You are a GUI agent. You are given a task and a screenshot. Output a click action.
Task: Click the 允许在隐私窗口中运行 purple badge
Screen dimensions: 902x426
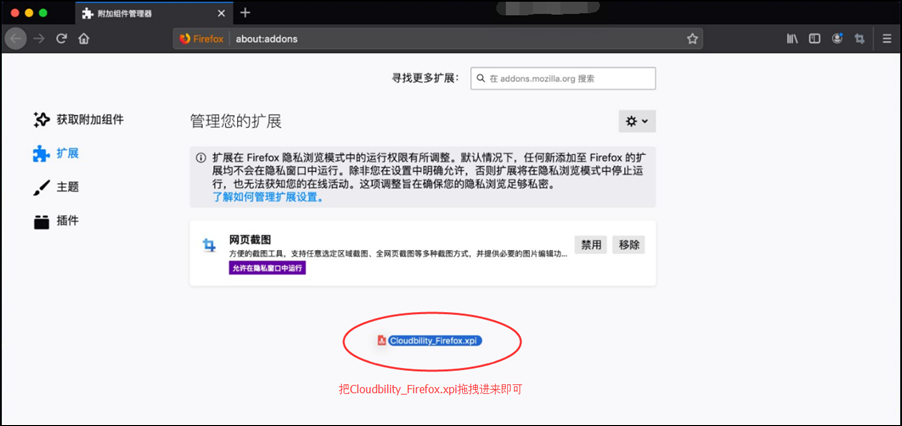(267, 268)
